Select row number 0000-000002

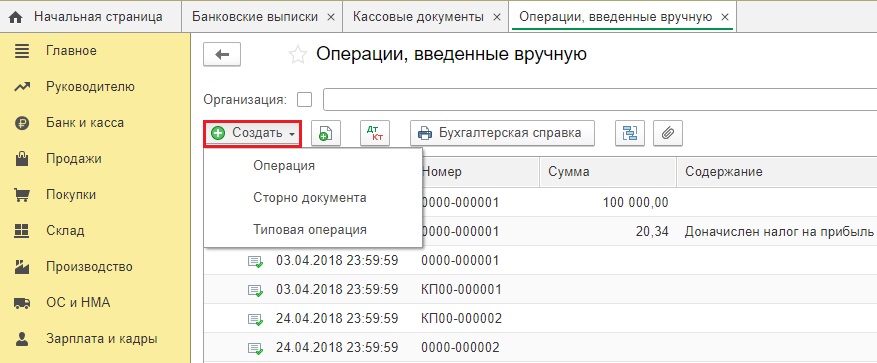click(460, 348)
